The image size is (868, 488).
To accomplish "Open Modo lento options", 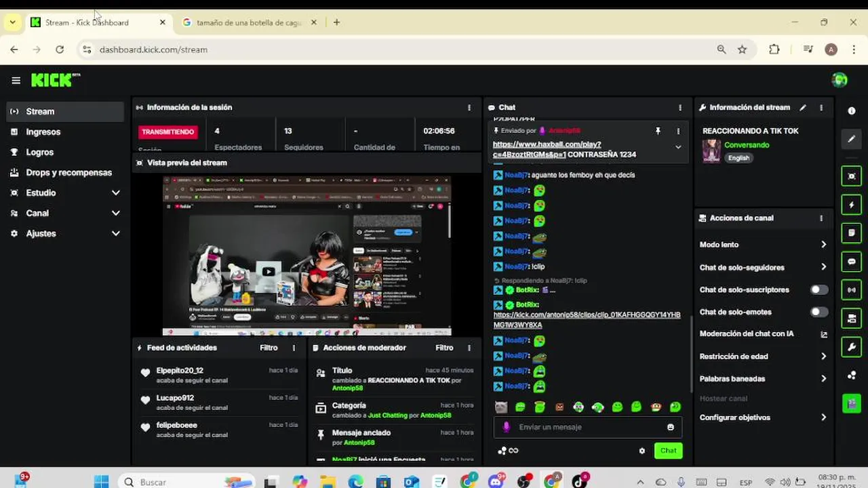I will click(764, 245).
